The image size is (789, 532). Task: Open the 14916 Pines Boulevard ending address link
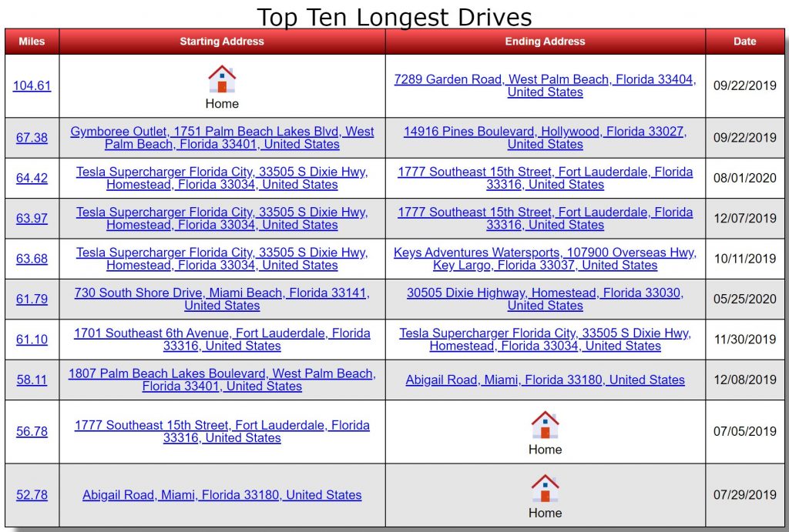tap(545, 138)
